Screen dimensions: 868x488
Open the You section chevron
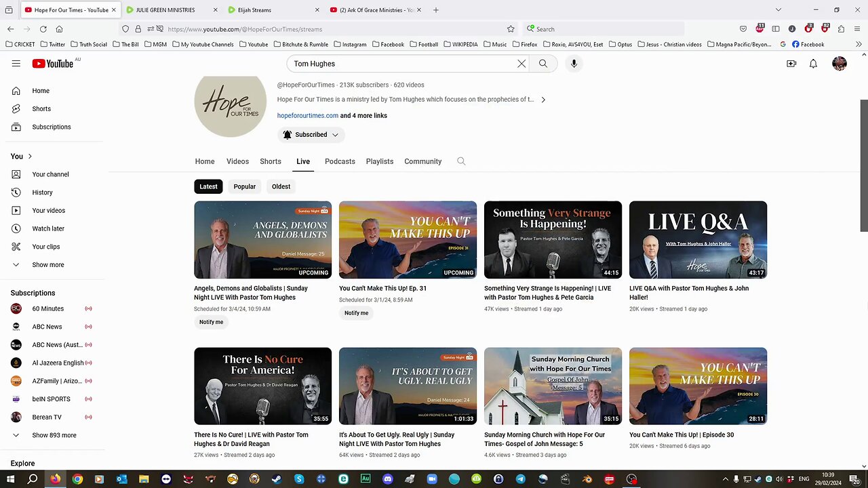30,157
